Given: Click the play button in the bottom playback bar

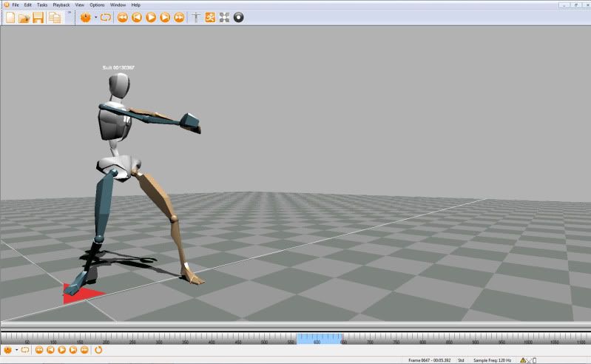Looking at the screenshot, I should tap(62, 350).
